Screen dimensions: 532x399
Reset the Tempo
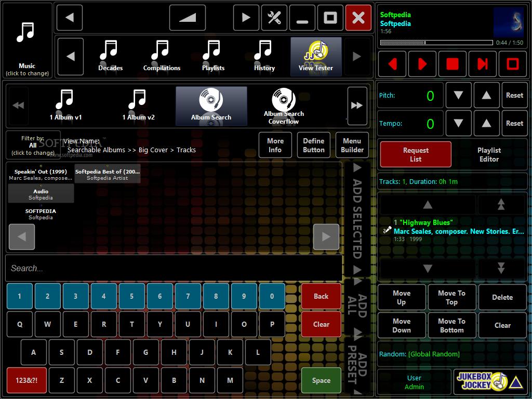[x=514, y=123]
